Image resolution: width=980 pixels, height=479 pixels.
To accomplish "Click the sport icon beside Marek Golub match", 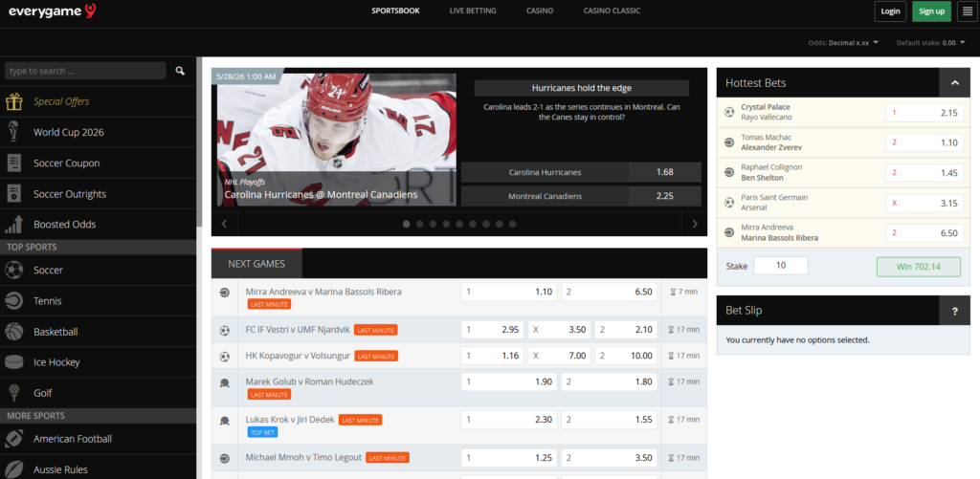I will pos(225,382).
